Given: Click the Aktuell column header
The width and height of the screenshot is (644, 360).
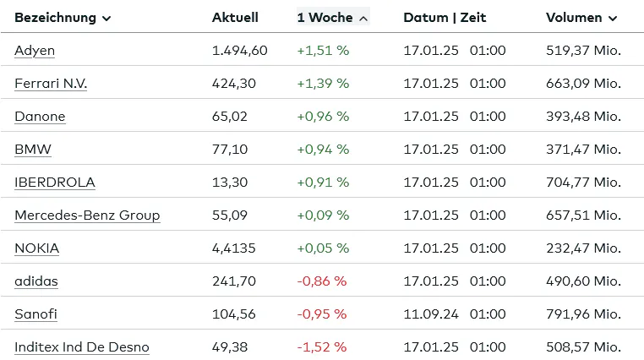Looking at the screenshot, I should [235, 18].
